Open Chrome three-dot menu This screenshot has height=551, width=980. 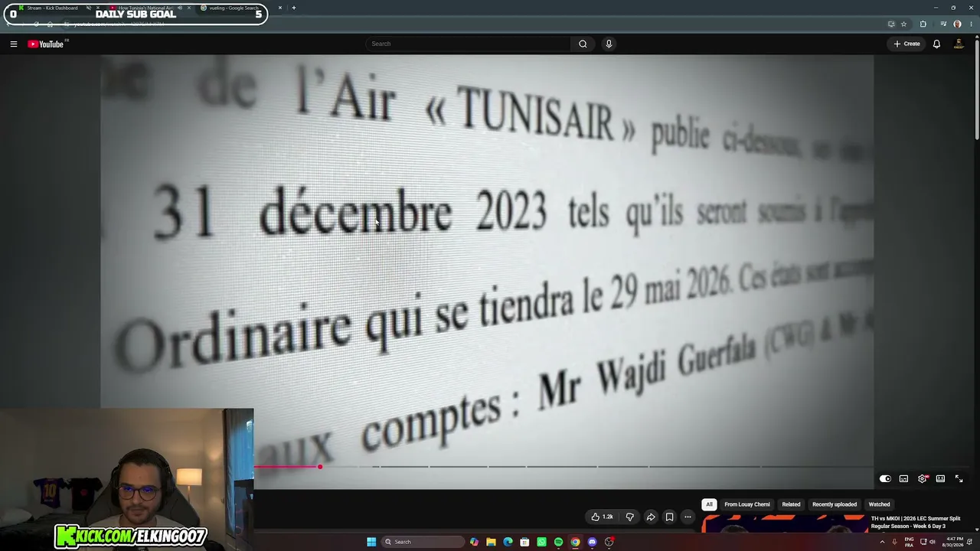pyautogui.click(x=971, y=24)
